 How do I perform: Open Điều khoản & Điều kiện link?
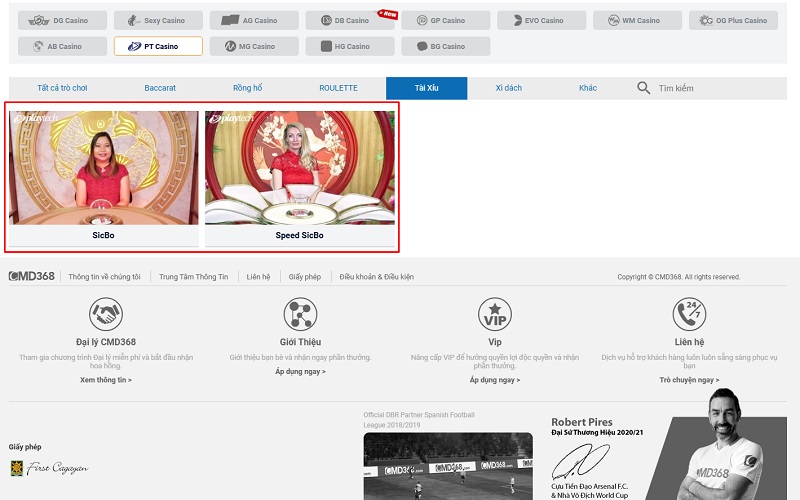(x=377, y=277)
